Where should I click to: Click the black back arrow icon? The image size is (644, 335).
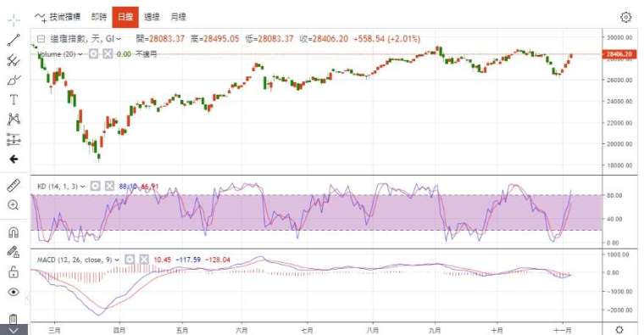pyautogui.click(x=14, y=159)
